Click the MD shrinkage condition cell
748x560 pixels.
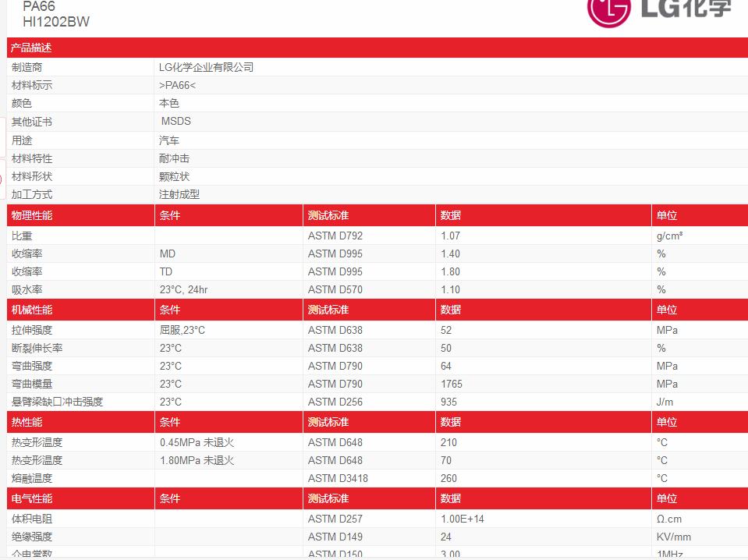pyautogui.click(x=168, y=253)
